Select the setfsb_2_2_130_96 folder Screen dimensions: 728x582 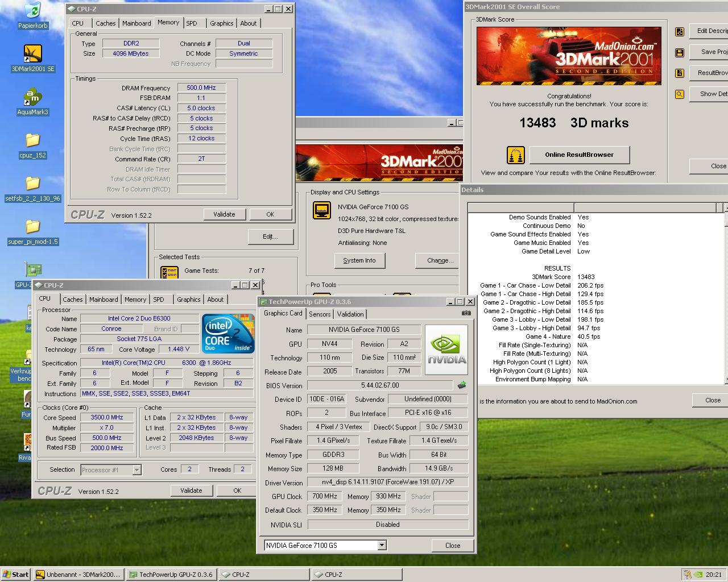[32, 189]
